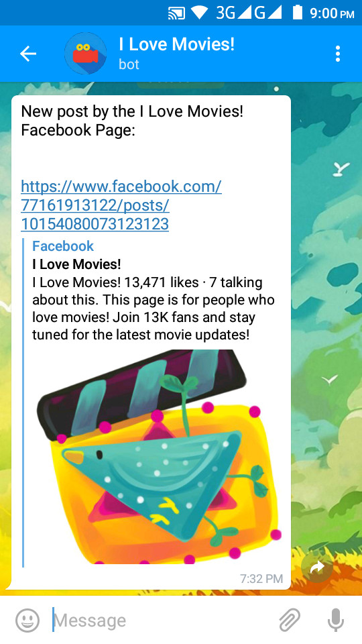This screenshot has height=644, width=362.
Task: Tap the I Love Movies! chat title
Action: 176,44
